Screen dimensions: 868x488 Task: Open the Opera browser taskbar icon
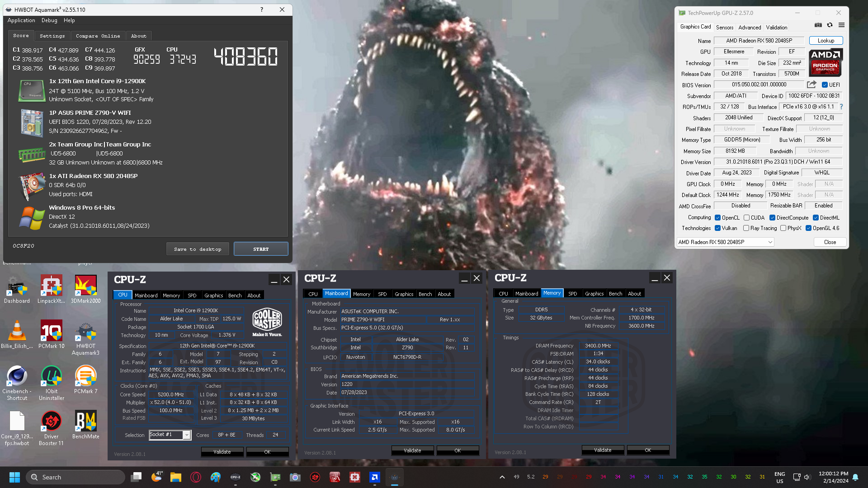[196, 477]
